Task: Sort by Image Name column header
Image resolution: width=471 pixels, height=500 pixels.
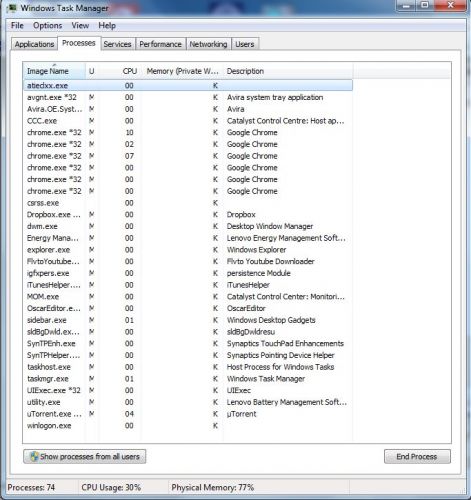Action: [54, 71]
